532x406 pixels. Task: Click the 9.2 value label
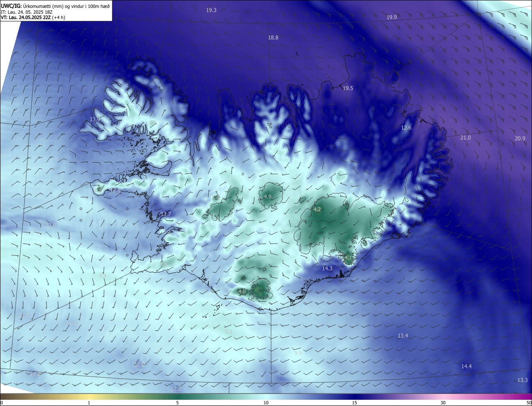point(229,331)
